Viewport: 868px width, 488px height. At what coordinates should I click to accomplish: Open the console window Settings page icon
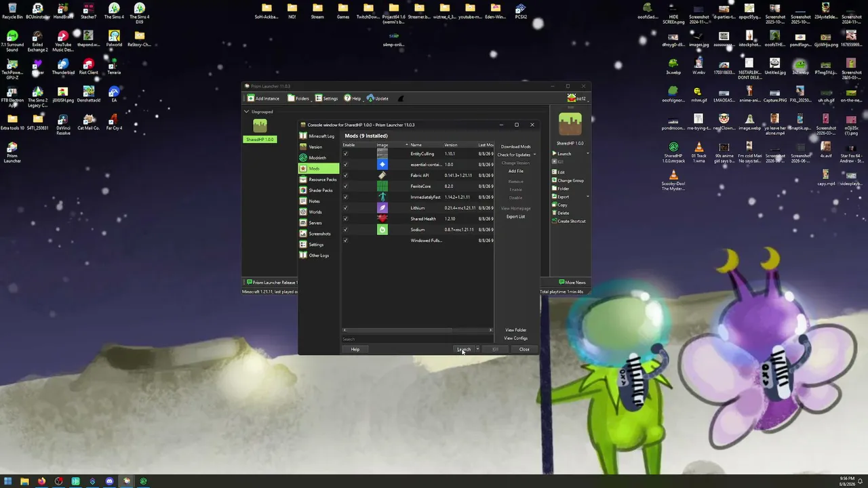pos(303,245)
